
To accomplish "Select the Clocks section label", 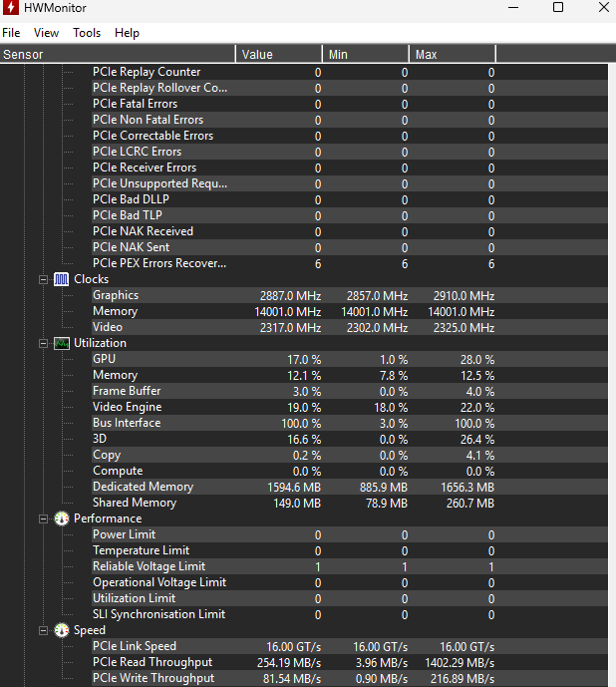I will pos(91,279).
